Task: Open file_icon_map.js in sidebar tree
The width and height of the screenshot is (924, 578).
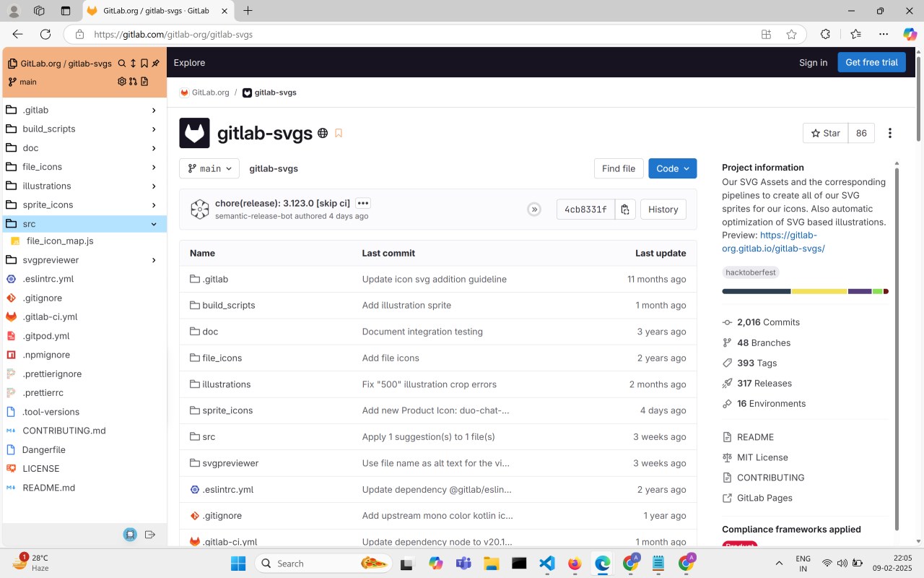Action: point(60,241)
